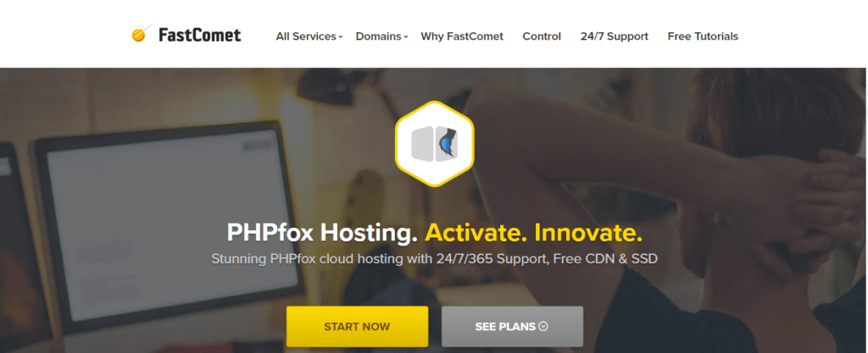Screen dimensions: 868x353
Task: Go to the Why FastComet page
Action: click(462, 36)
